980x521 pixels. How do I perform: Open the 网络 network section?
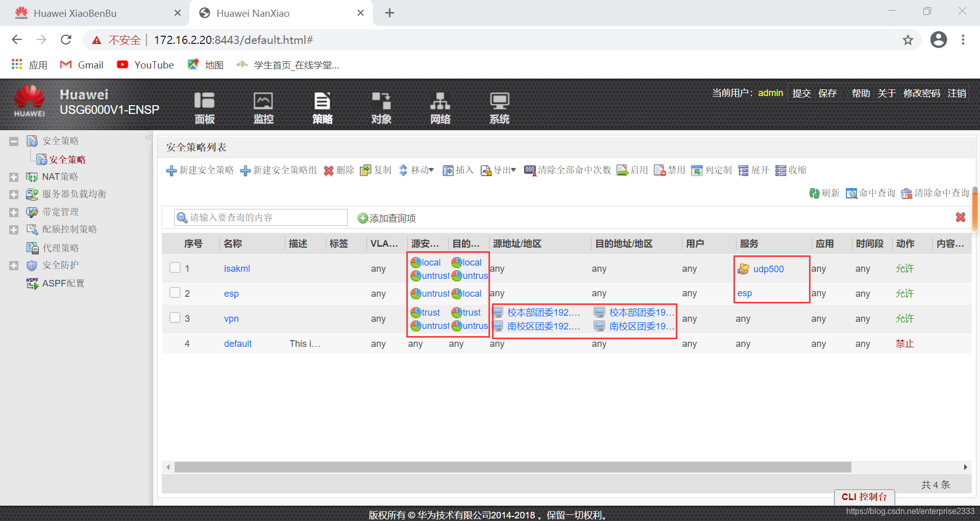[x=440, y=108]
